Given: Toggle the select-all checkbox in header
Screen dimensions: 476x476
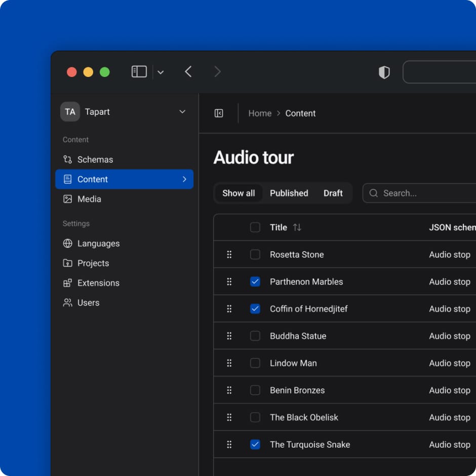Looking at the screenshot, I should 255,227.
